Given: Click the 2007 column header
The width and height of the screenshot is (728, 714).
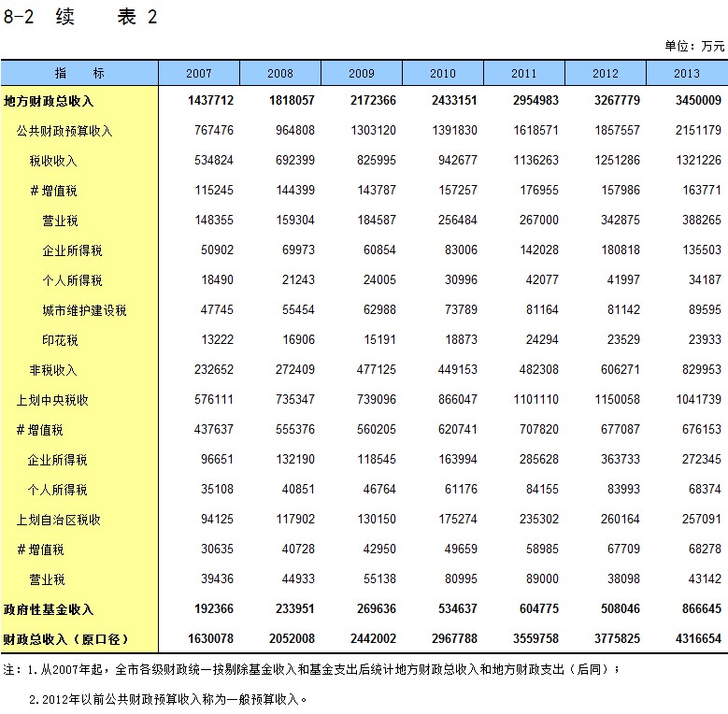Looking at the screenshot, I should 199,73.
